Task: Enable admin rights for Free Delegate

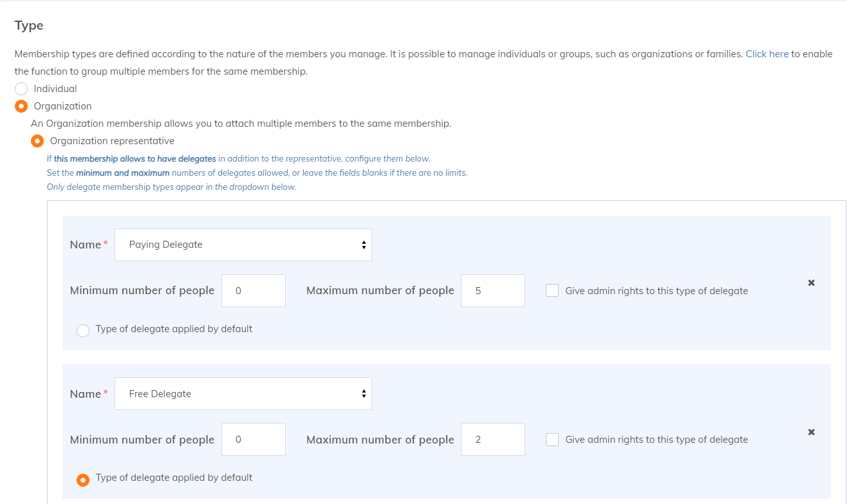Action: 552,440
